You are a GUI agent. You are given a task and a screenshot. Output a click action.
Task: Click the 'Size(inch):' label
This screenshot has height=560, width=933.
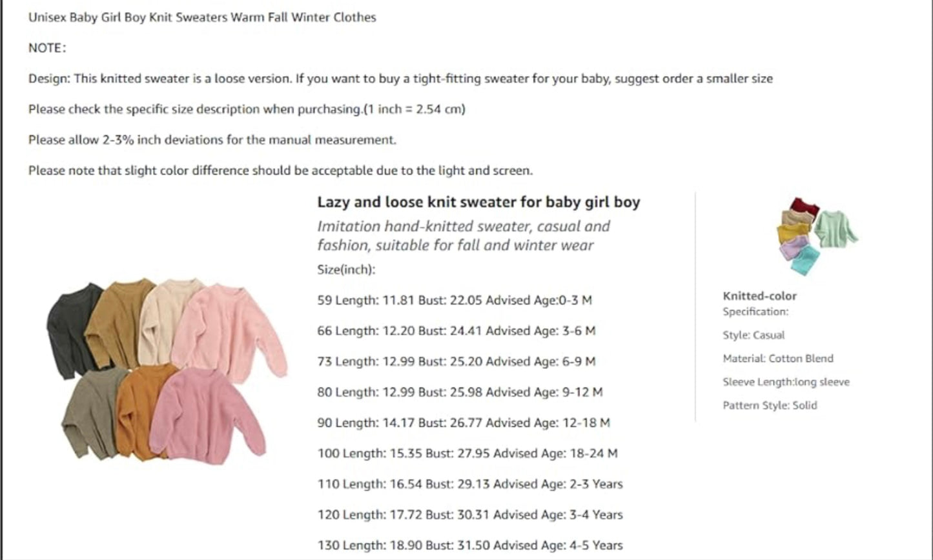[346, 270]
